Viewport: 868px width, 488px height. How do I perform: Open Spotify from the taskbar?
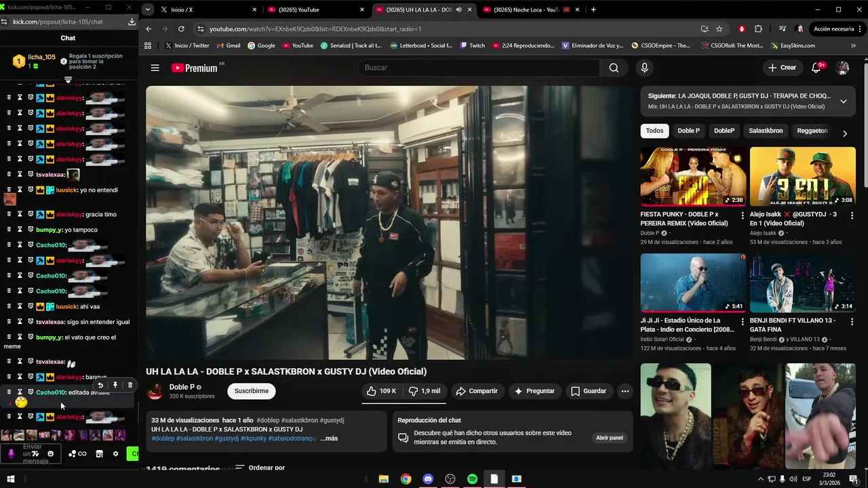point(472,479)
